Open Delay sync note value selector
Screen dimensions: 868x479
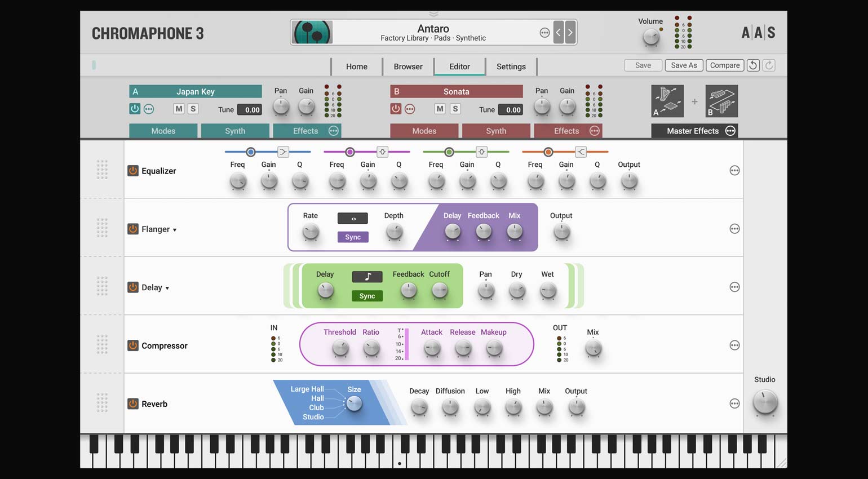pos(367,277)
